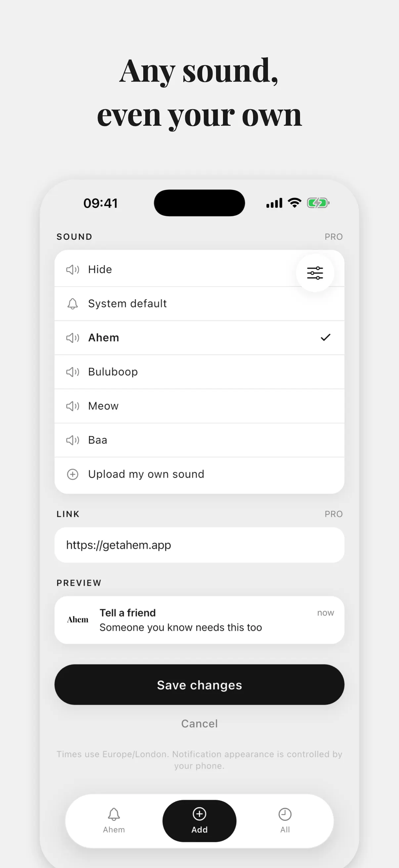The height and width of the screenshot is (868, 399).
Task: Click the Europe/London timezone note
Action: coord(199,760)
